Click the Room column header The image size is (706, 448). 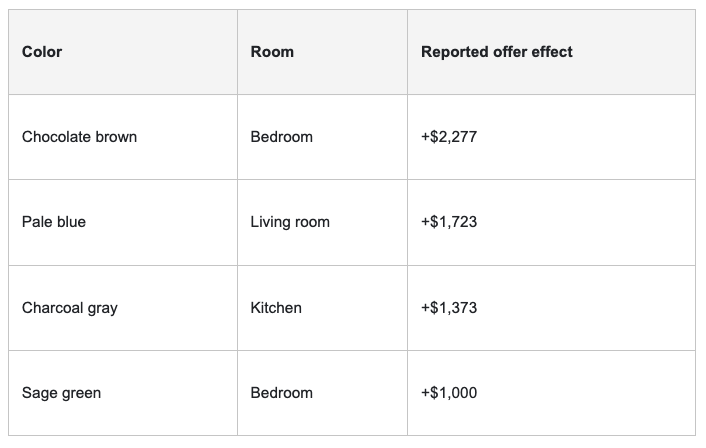coord(272,52)
